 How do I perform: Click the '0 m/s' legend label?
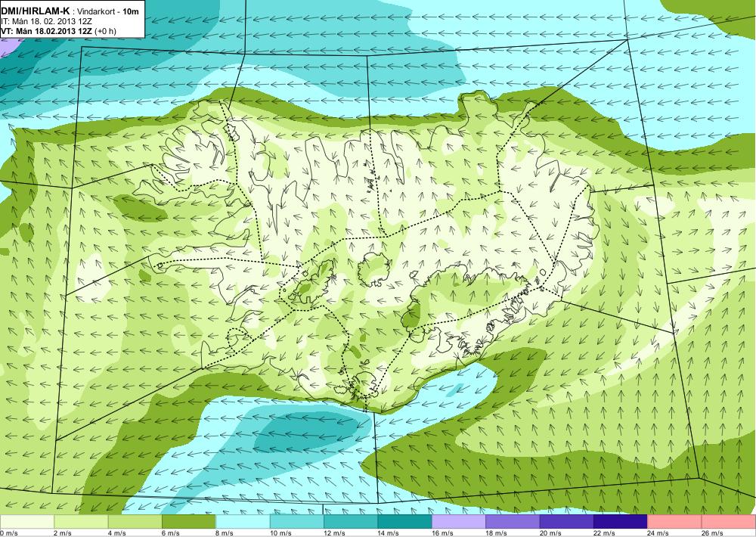8,533
